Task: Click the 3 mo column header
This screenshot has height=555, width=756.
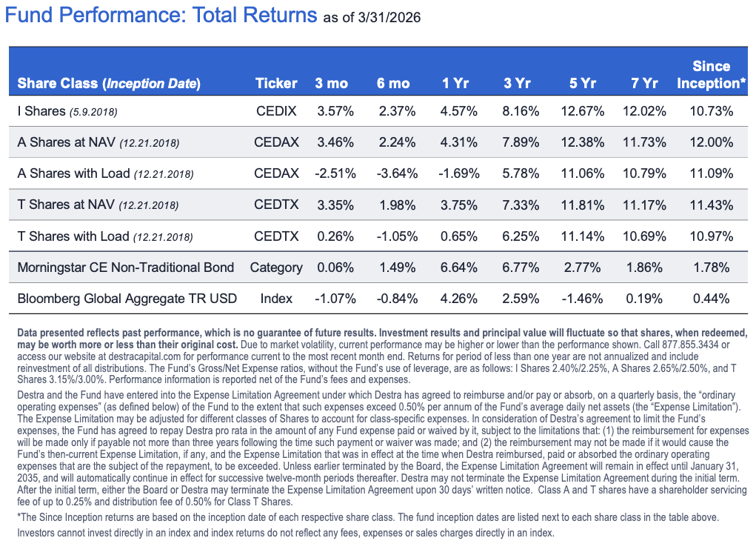Action: 331,83
